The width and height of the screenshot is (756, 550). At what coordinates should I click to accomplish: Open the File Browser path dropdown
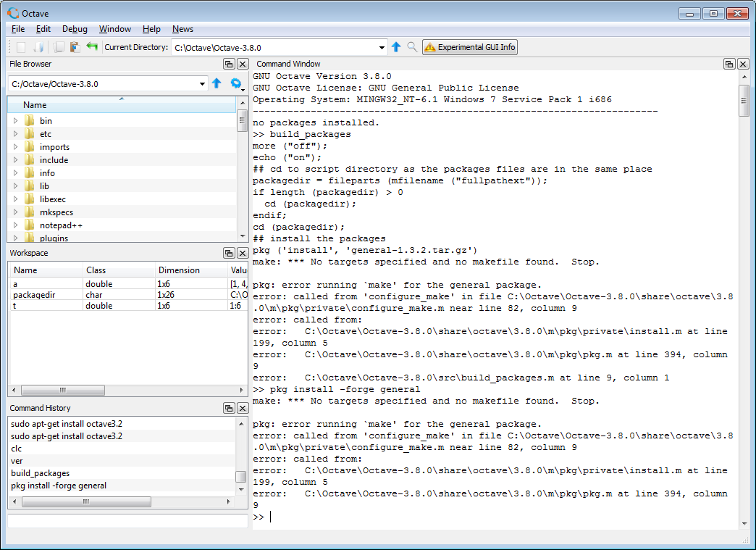(203, 84)
